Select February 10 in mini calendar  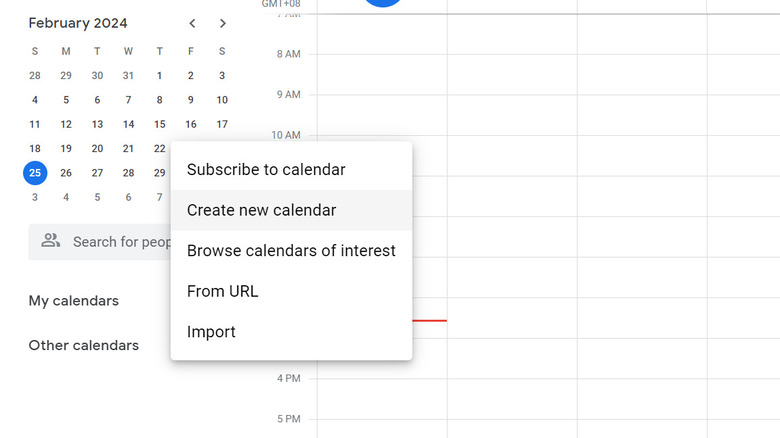[222, 100]
